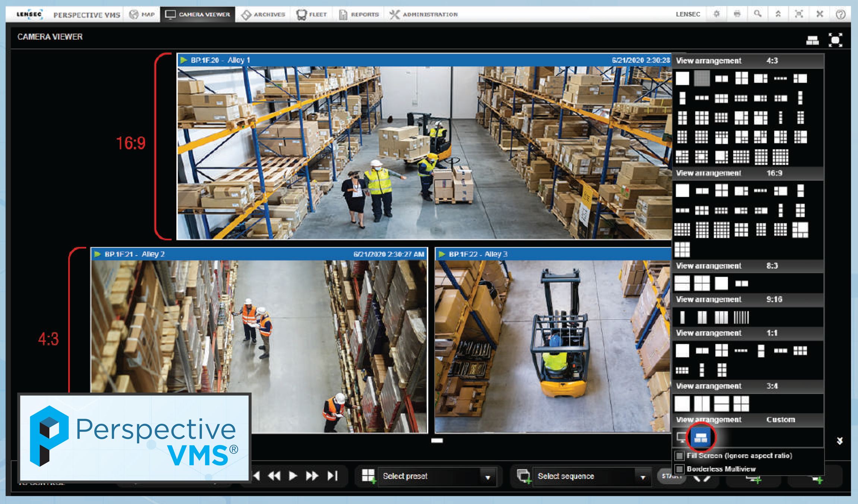
Task: Select the 3:4 two-by-two layout
Action: click(x=741, y=404)
